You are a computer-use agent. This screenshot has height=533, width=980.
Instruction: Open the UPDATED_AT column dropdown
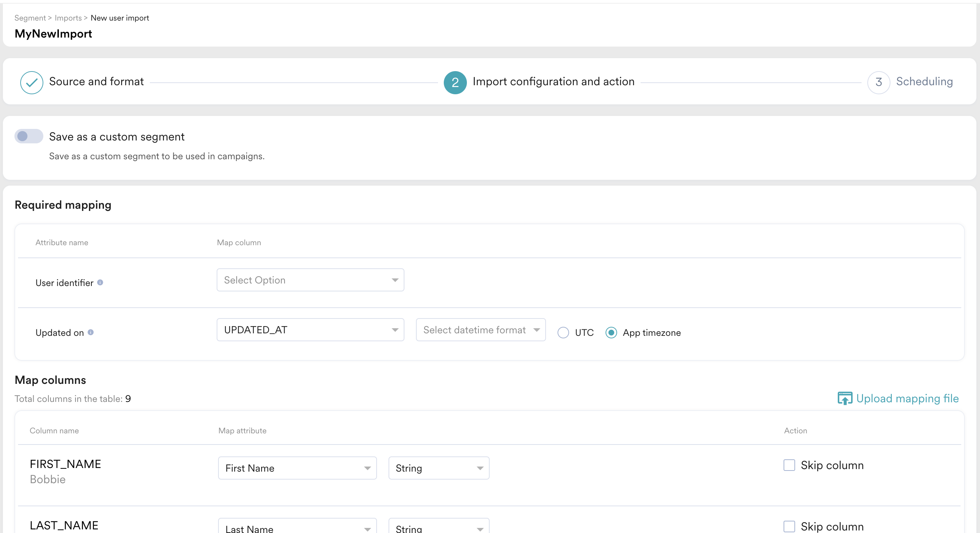tap(310, 330)
